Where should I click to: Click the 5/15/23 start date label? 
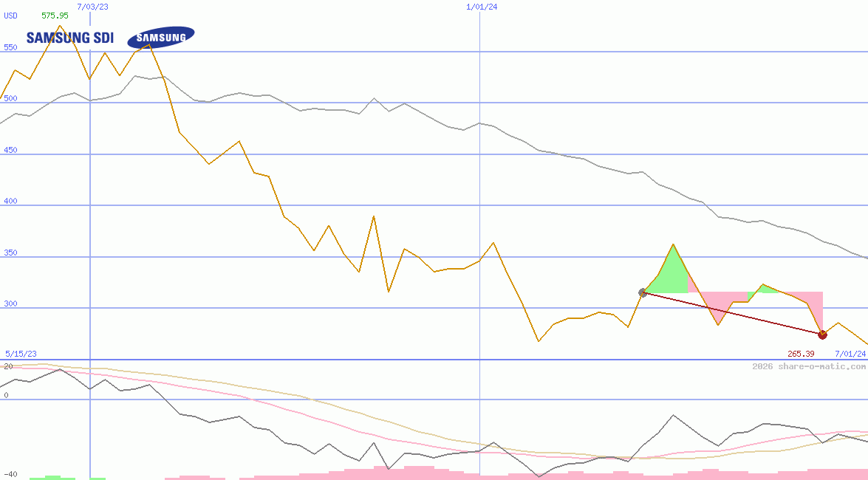[x=21, y=354]
